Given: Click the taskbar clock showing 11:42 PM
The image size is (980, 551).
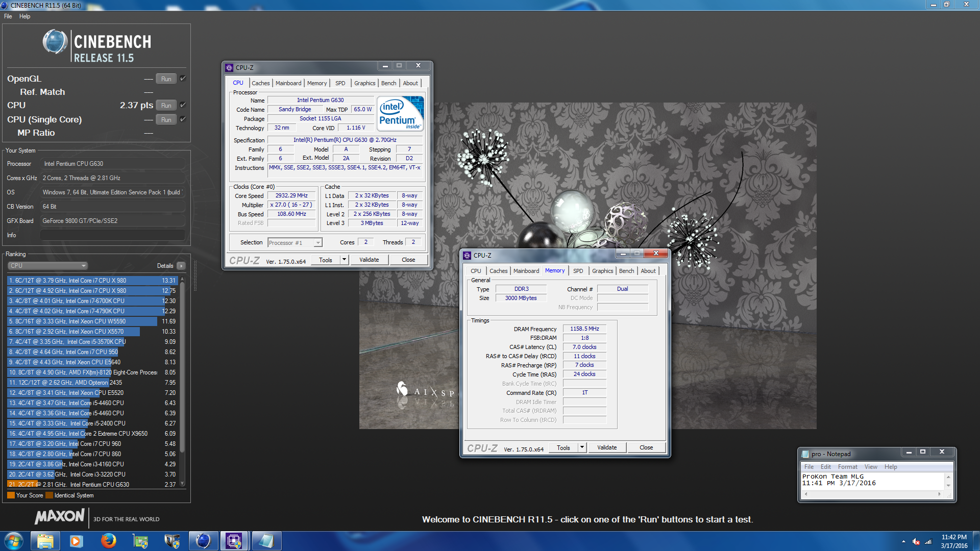Looking at the screenshot, I should tap(954, 541).
